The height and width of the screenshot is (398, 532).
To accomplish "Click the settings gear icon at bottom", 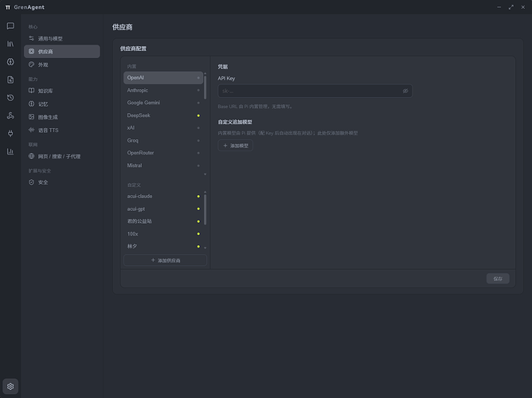I will coord(10,386).
